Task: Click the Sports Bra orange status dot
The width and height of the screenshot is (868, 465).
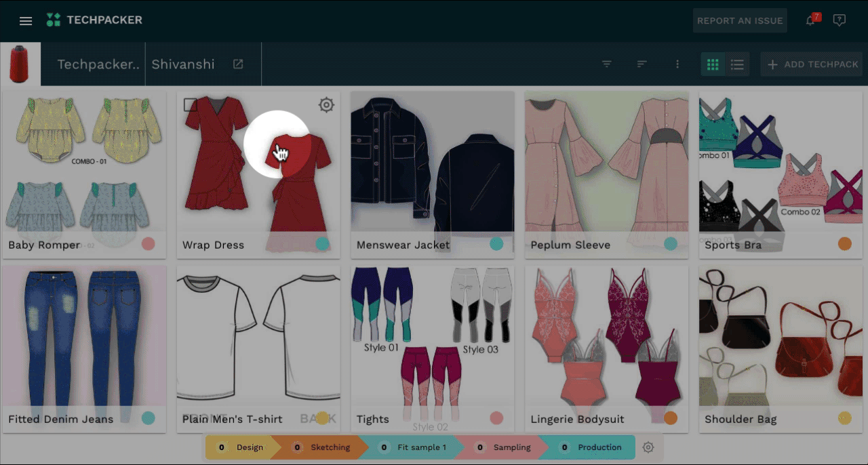Action: point(844,244)
